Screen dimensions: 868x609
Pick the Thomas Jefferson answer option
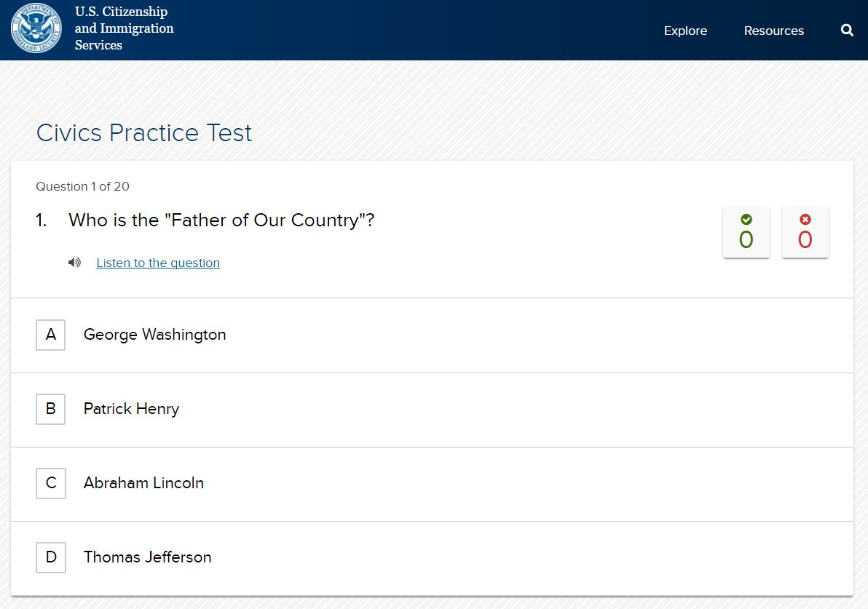click(147, 557)
